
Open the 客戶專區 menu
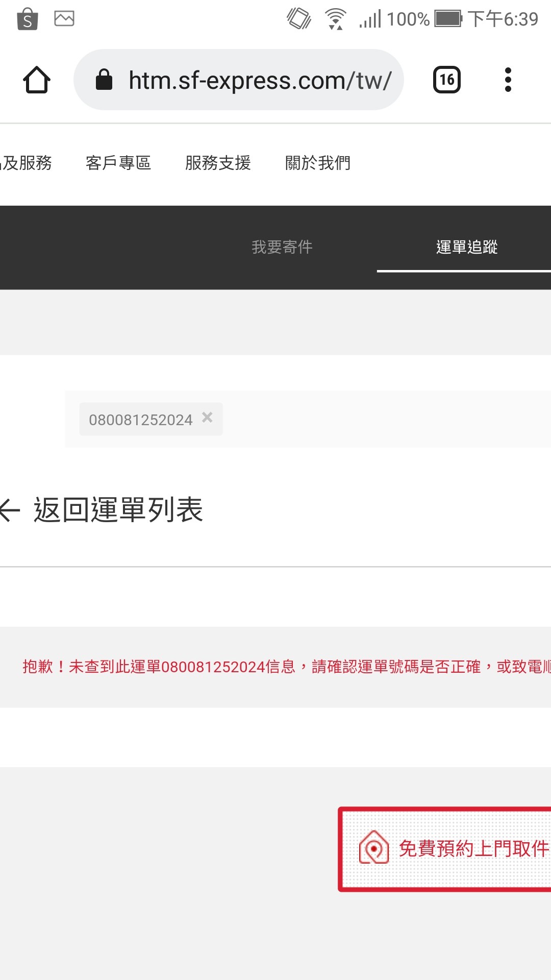point(118,163)
